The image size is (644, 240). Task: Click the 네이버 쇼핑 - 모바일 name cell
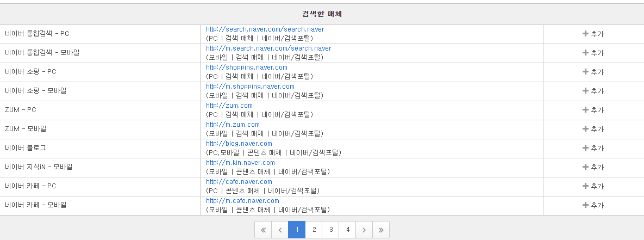tap(100, 91)
